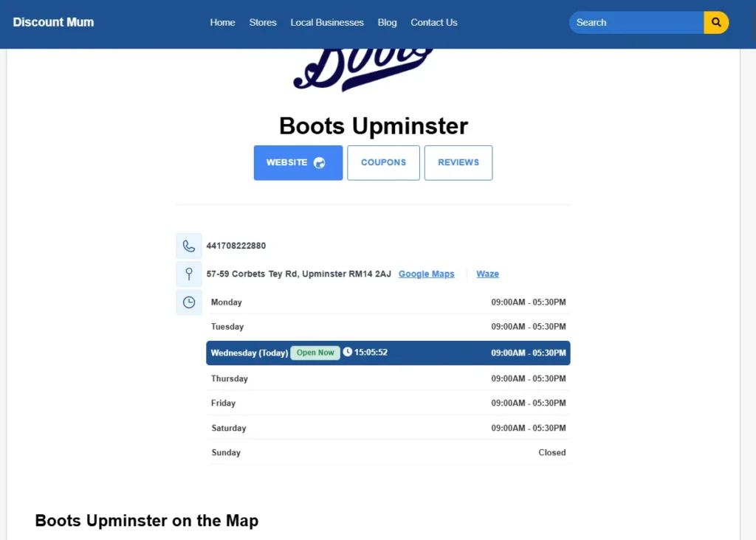Viewport: 756px width, 540px height.
Task: Click the clock opening hours icon
Action: point(189,302)
